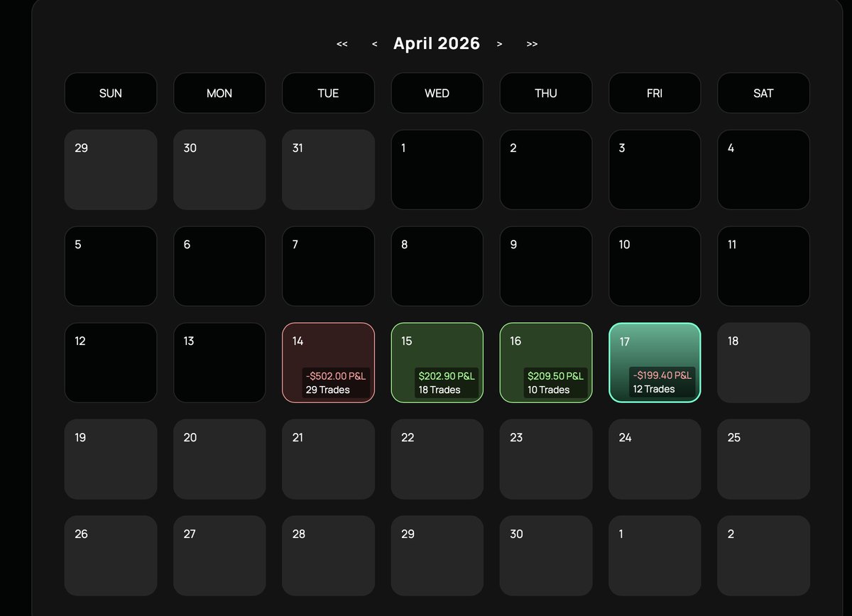Select the WED weekday header
The width and height of the screenshot is (852, 616).
pyautogui.click(x=437, y=93)
